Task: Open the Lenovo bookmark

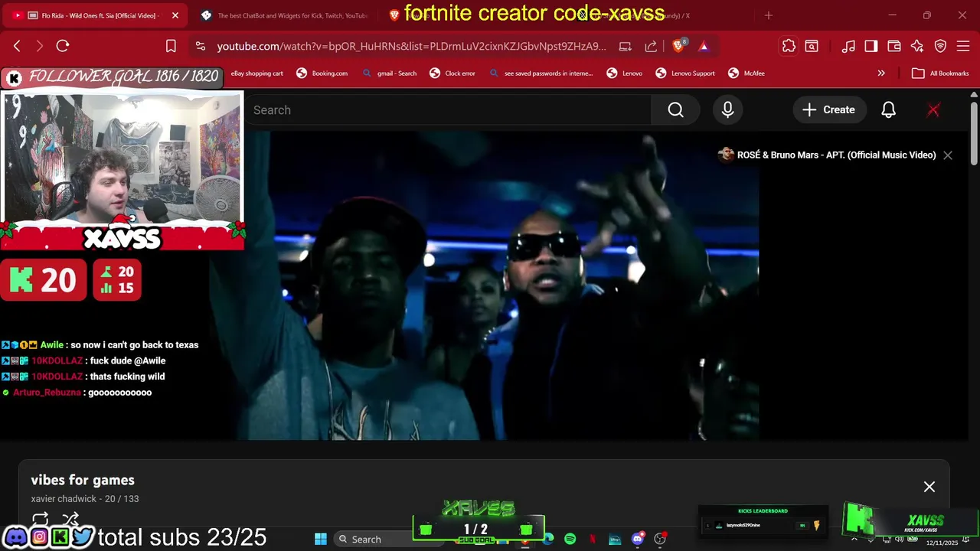Action: click(624, 73)
